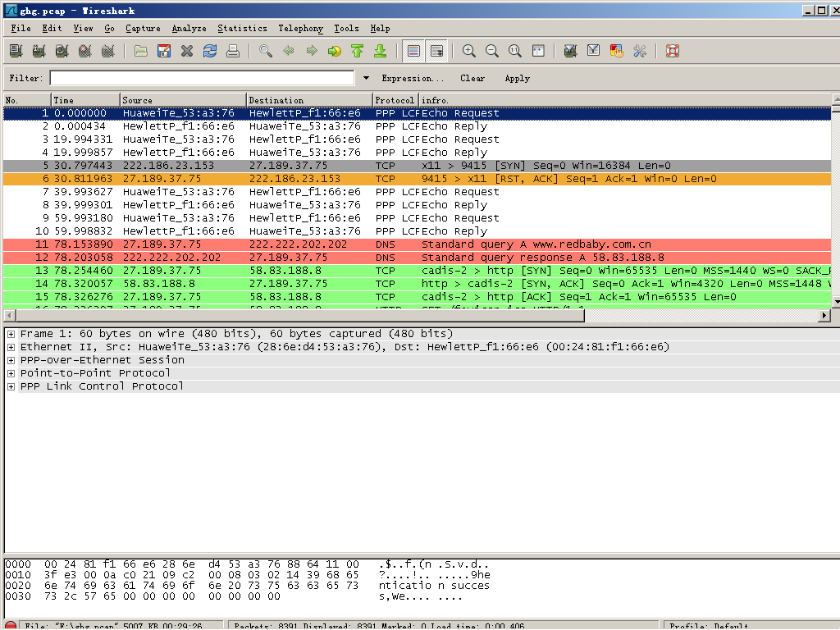Go back in packet history
Viewport: 840px width, 630px height.
click(x=289, y=51)
